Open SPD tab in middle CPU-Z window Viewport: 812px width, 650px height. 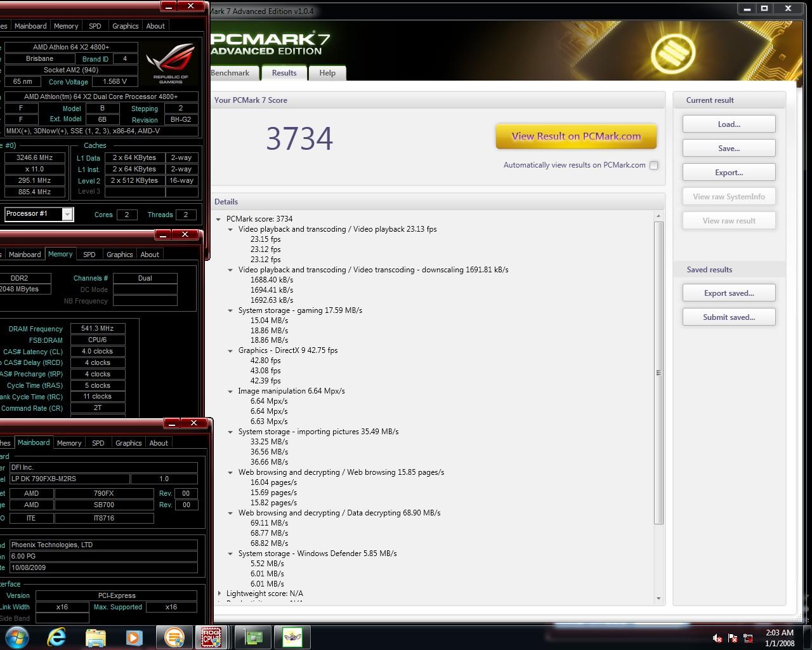pyautogui.click(x=89, y=255)
